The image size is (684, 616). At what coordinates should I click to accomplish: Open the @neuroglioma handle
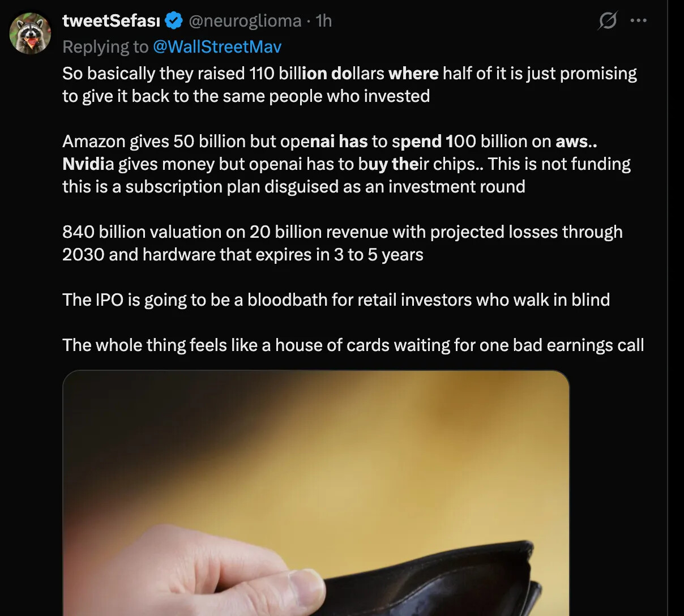click(x=245, y=21)
